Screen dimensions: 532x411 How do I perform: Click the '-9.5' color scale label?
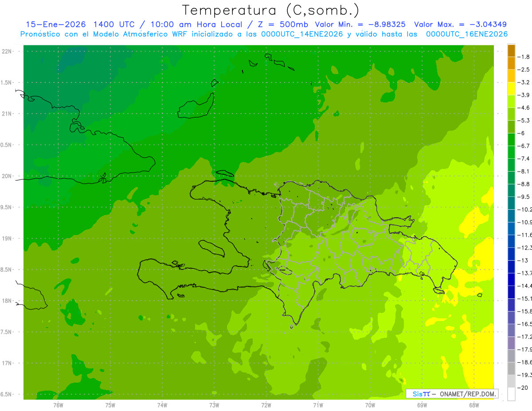tap(524, 196)
